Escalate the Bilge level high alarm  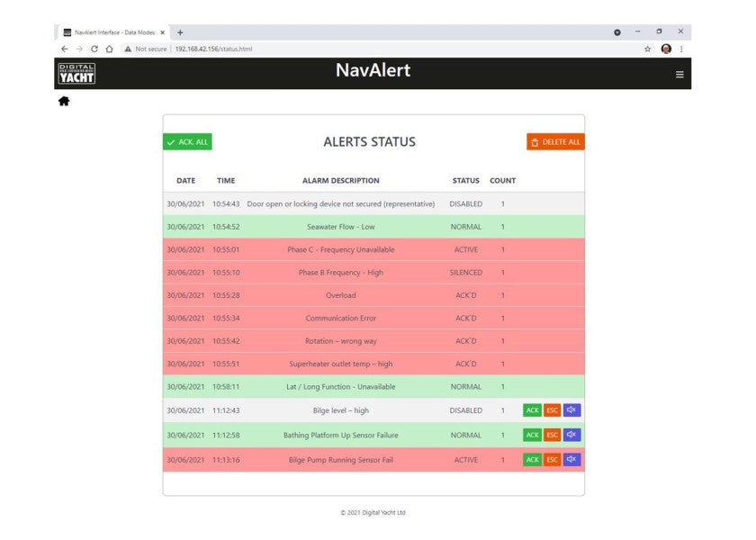(x=552, y=410)
